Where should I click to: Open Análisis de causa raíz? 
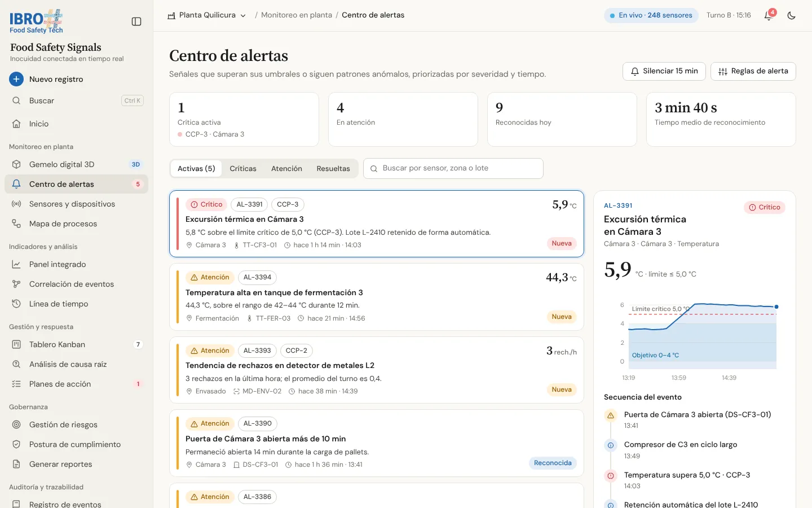77,364
